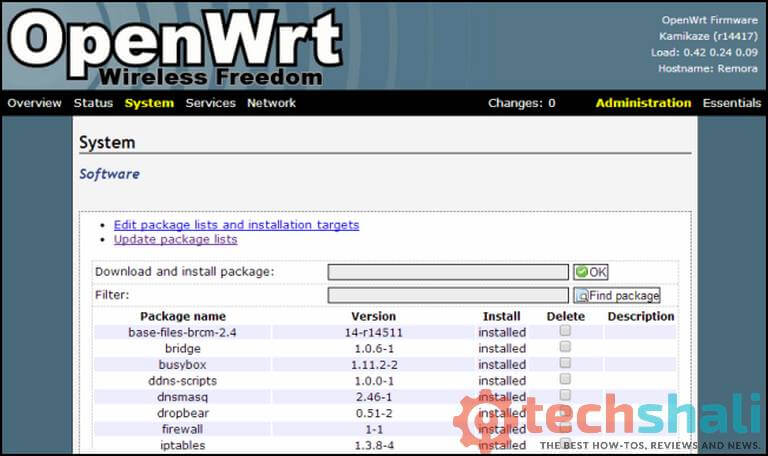Tick delete checkbox for ddns-scripts package
This screenshot has height=456, width=768.
coord(565,379)
